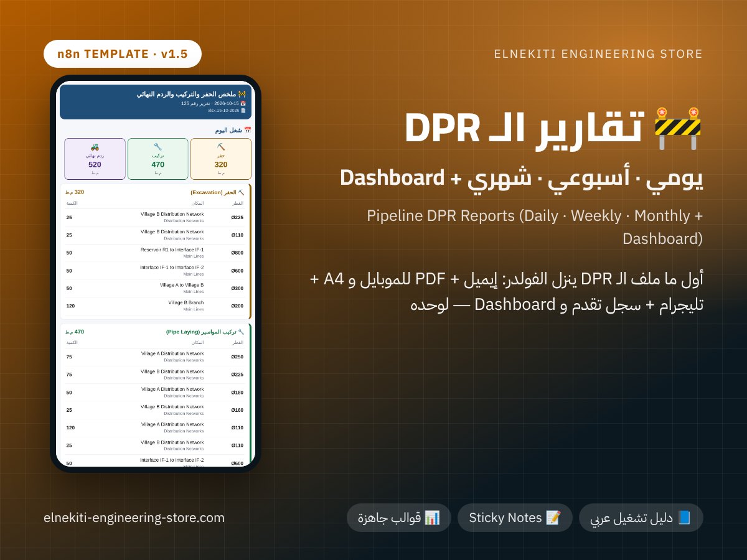Viewport: 747px width, 560px height.
Task: Click the دليل تشغيل عربي chip
Action: 641,518
